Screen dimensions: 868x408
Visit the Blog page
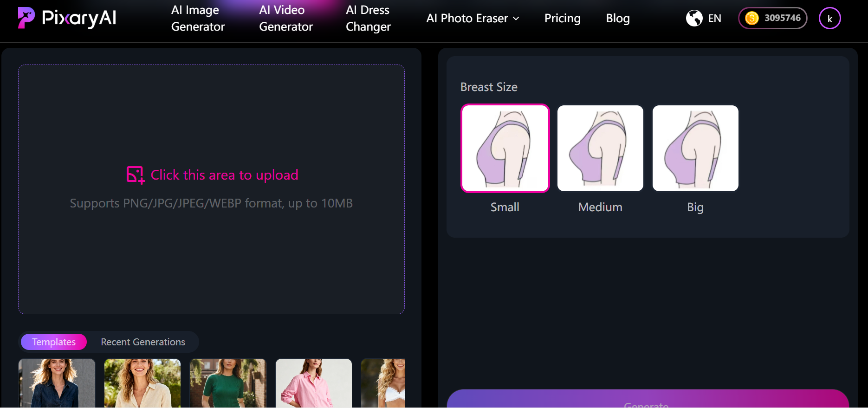pyautogui.click(x=618, y=19)
